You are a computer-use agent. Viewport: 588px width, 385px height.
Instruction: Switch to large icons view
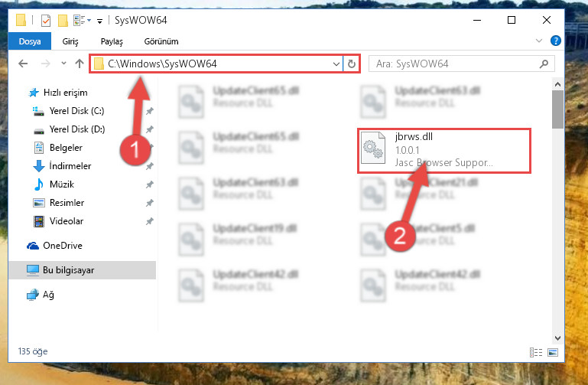coord(552,352)
